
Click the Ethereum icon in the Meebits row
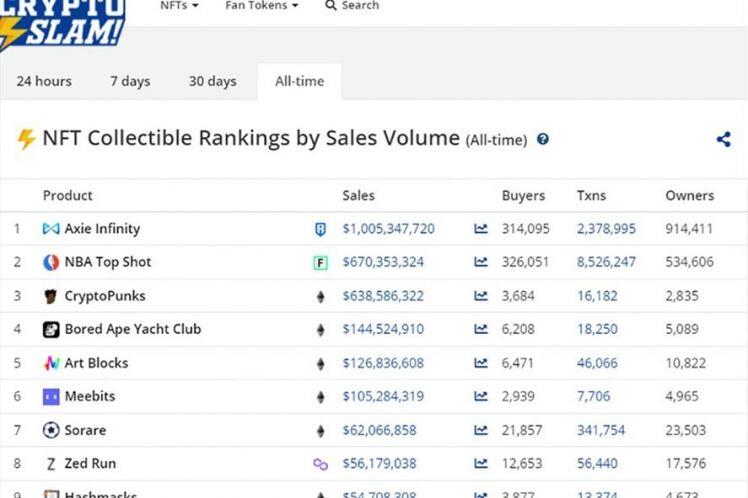point(321,397)
